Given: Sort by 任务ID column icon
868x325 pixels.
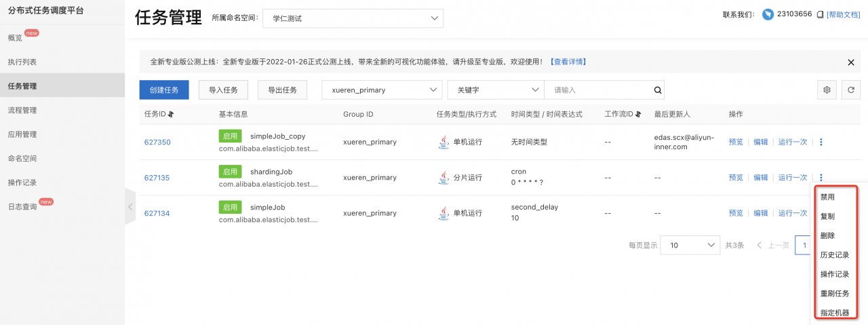Looking at the screenshot, I should pos(171,114).
